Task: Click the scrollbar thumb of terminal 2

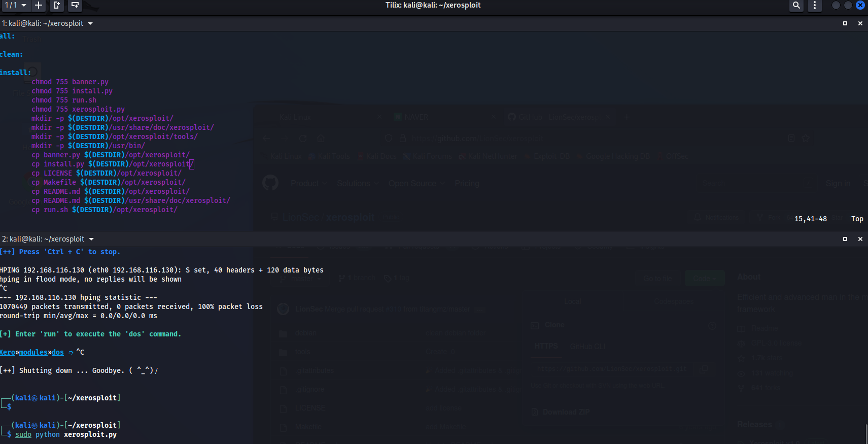Action: click(x=866, y=435)
